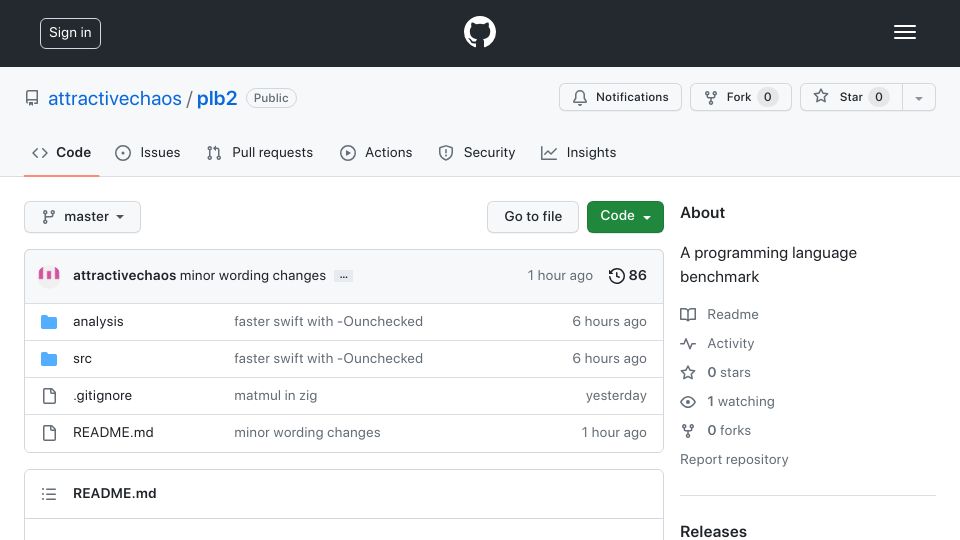Image resolution: width=960 pixels, height=540 pixels.
Task: Open the Insights tab
Action: click(x=579, y=152)
